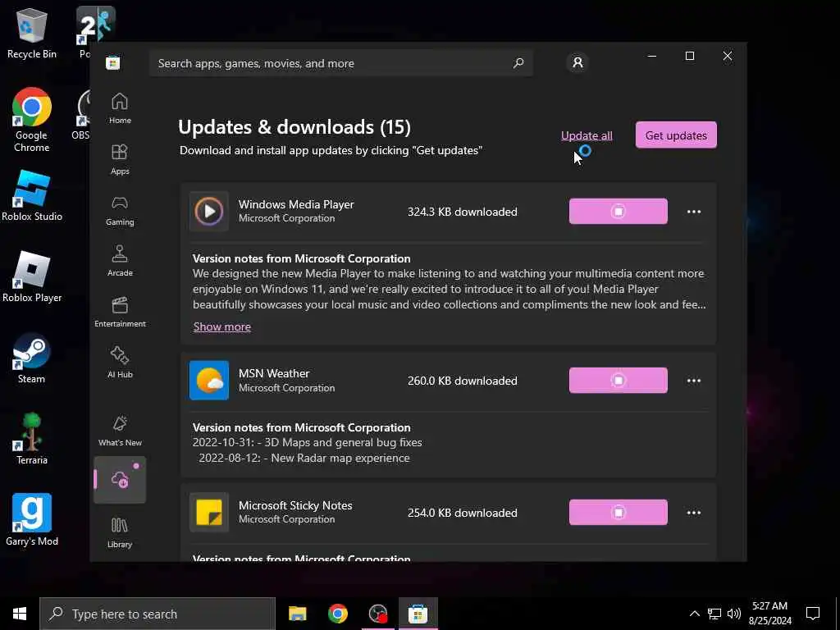
Task: Stop the Windows Media Player download
Action: coord(619,211)
